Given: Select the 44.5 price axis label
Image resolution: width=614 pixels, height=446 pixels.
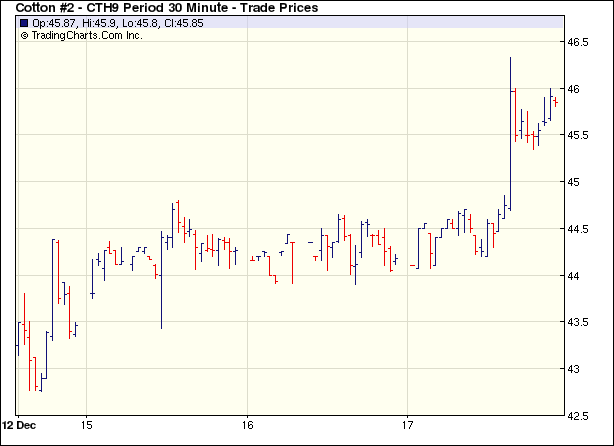Looking at the screenshot, I should pyautogui.click(x=581, y=229).
